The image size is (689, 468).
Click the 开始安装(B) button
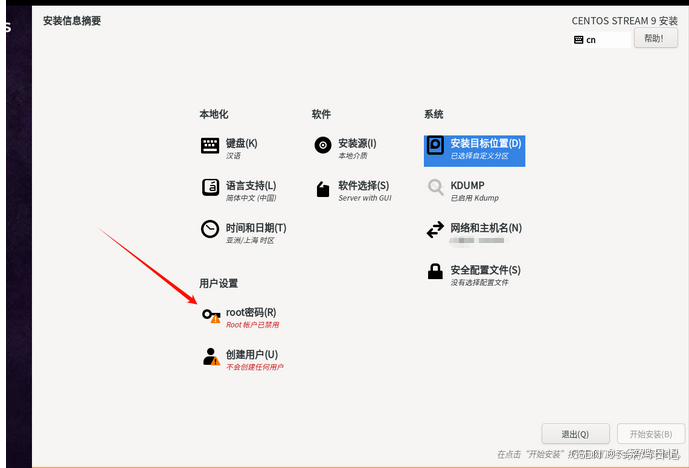coord(651,434)
